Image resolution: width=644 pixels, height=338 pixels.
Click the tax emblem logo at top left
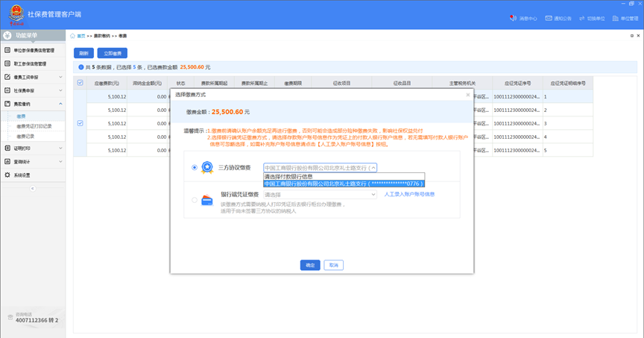pyautogui.click(x=16, y=14)
